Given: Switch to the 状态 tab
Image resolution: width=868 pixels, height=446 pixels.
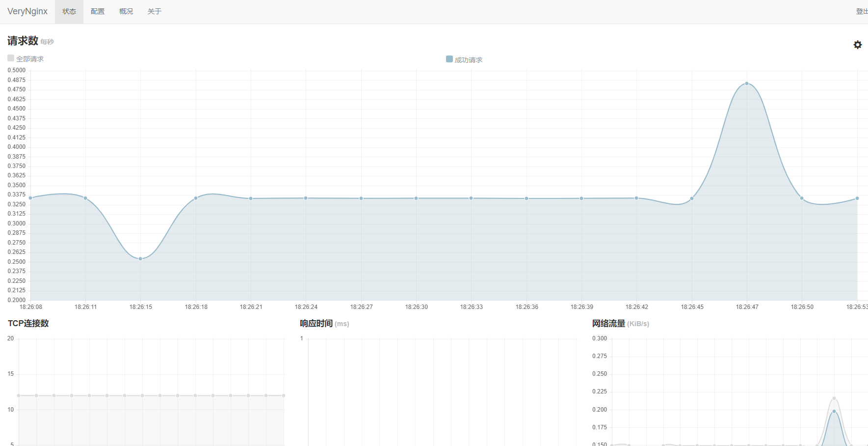Looking at the screenshot, I should (x=69, y=11).
